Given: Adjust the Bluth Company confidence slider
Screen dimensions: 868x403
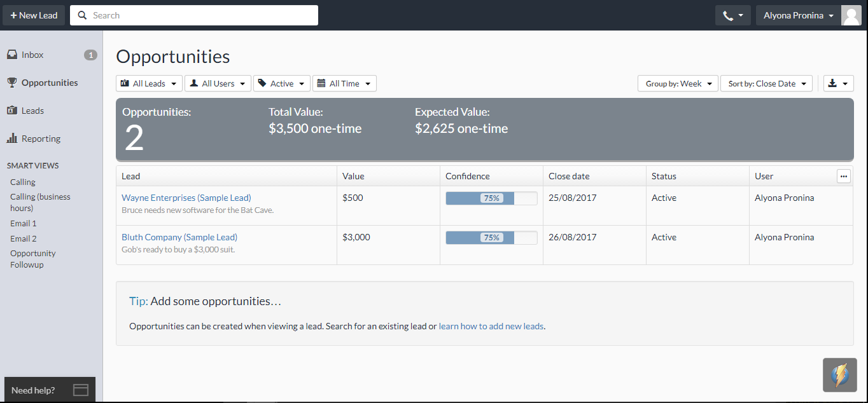Looking at the screenshot, I should [x=491, y=237].
